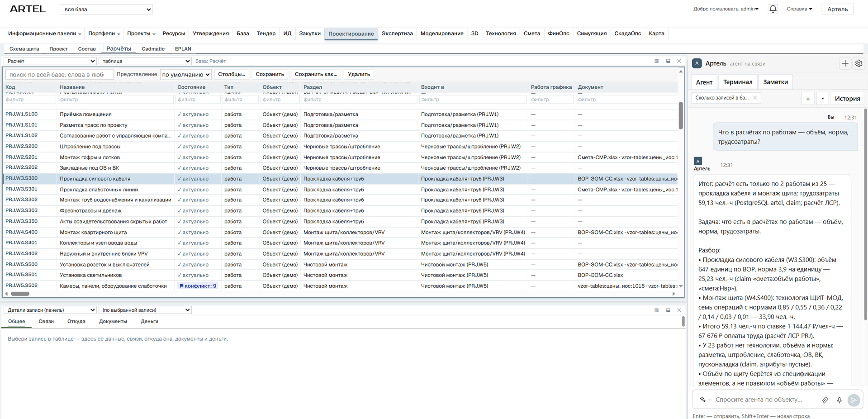The width and height of the screenshot is (868, 419).
Task: Open the Расчёт panel selector dropdown
Action: click(50, 61)
